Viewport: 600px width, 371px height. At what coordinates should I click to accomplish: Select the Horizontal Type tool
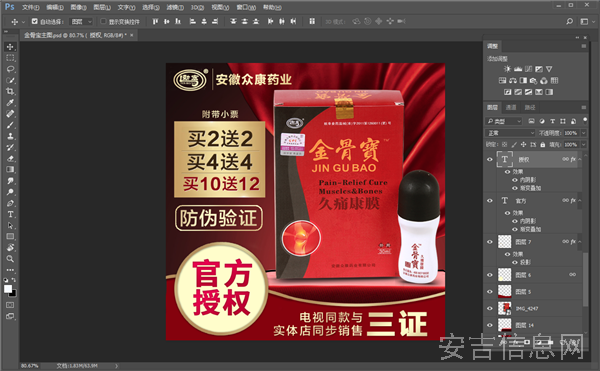tap(10, 214)
